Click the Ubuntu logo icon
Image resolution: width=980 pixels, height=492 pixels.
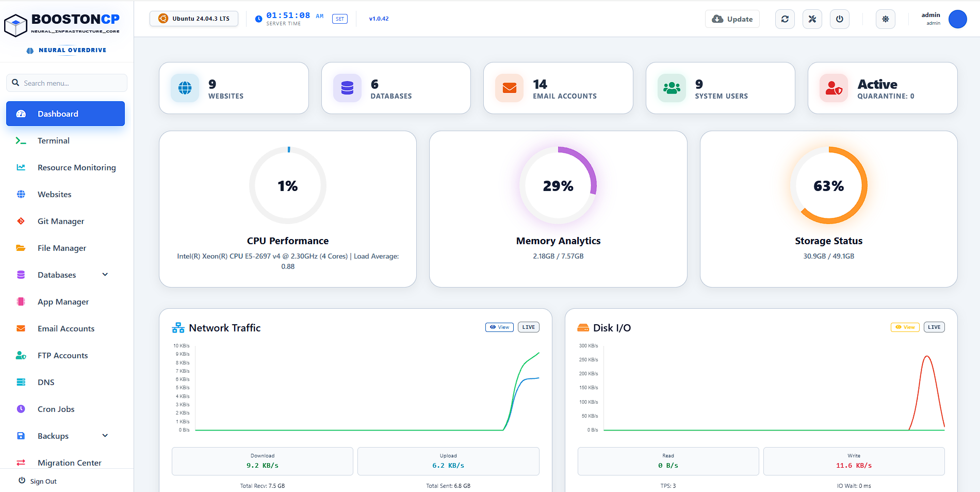[x=163, y=19]
